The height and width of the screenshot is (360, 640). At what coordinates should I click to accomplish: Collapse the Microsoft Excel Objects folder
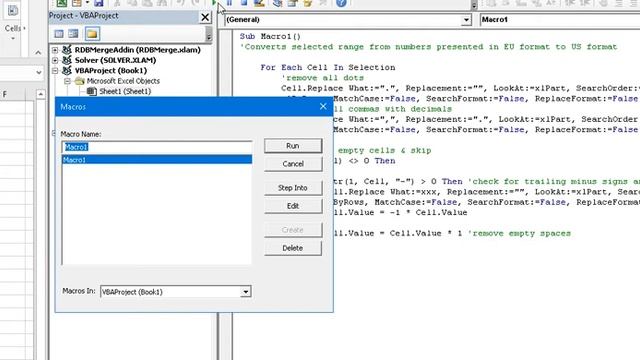tap(67, 81)
